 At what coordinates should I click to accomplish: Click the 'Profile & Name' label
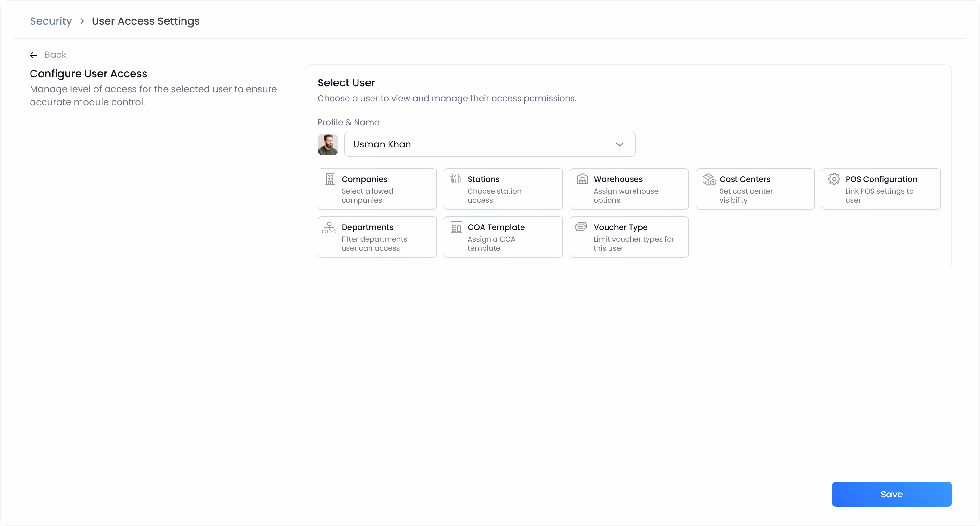[348, 122]
